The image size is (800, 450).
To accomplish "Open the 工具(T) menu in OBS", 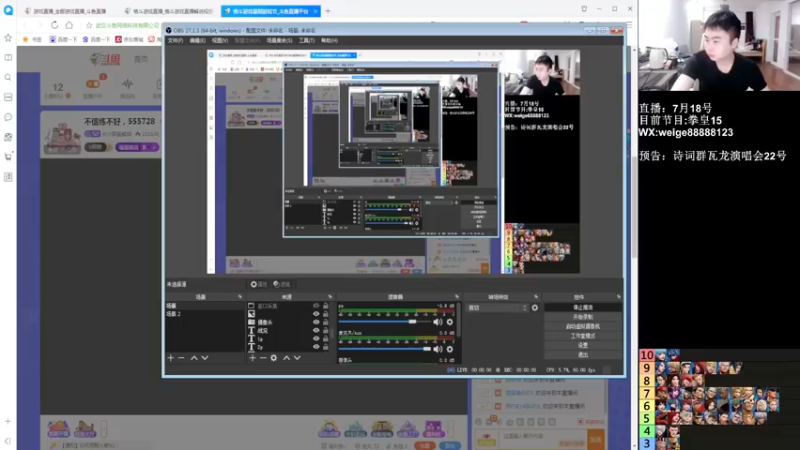I will [307, 40].
